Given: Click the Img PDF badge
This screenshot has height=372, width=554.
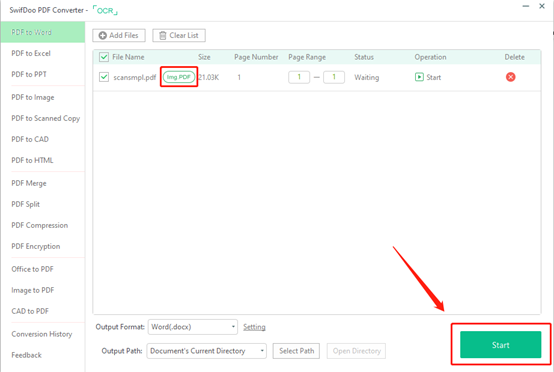Looking at the screenshot, I should click(179, 77).
